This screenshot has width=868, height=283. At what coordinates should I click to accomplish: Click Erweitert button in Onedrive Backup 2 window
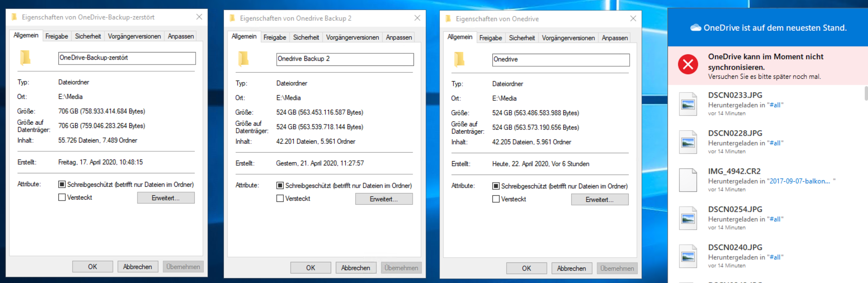[x=384, y=199]
